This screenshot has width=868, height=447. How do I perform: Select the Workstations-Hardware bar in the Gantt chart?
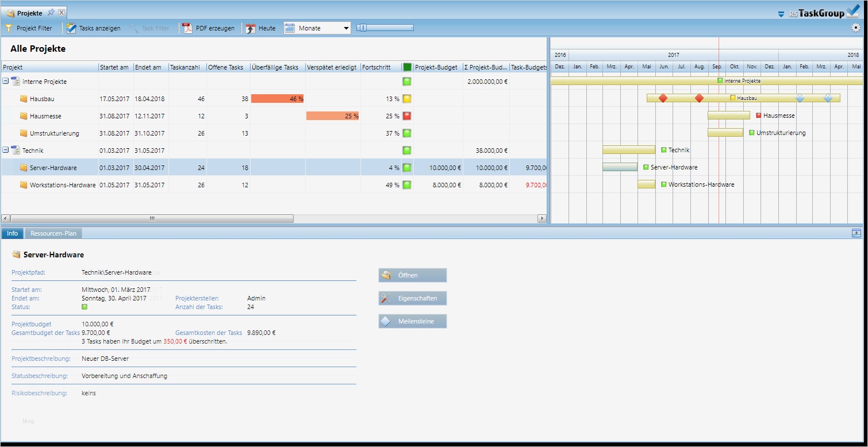point(646,184)
